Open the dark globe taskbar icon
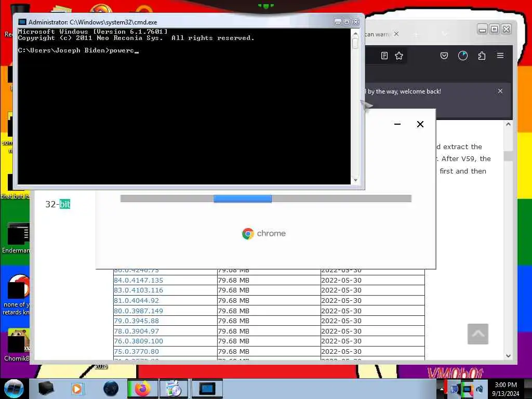Image resolution: width=532 pixels, height=399 pixels. [111, 389]
